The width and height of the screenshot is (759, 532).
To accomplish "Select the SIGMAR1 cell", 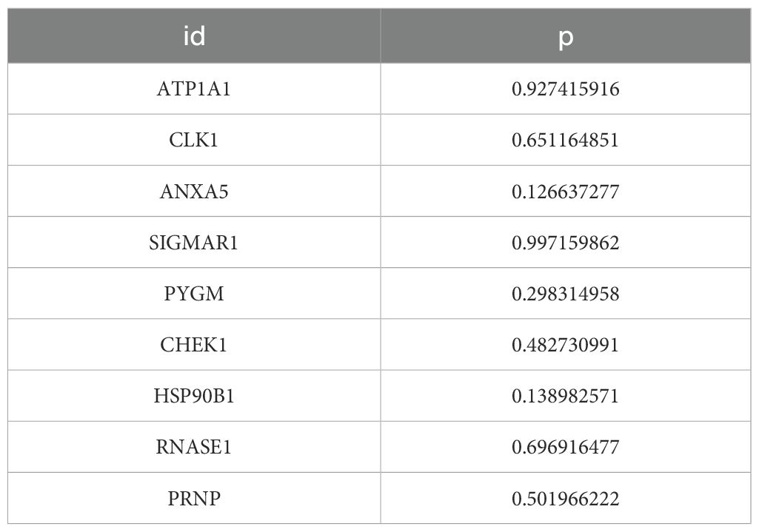I will [x=194, y=243].
